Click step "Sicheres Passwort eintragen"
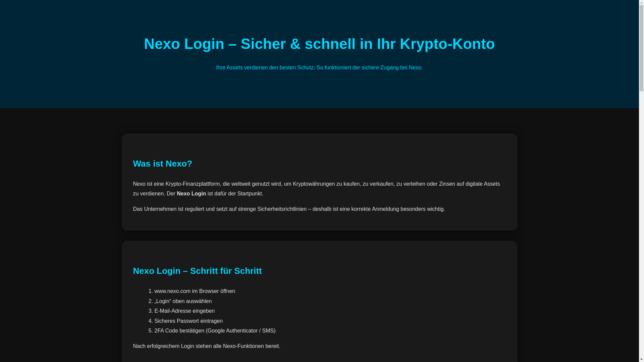 (x=189, y=321)
